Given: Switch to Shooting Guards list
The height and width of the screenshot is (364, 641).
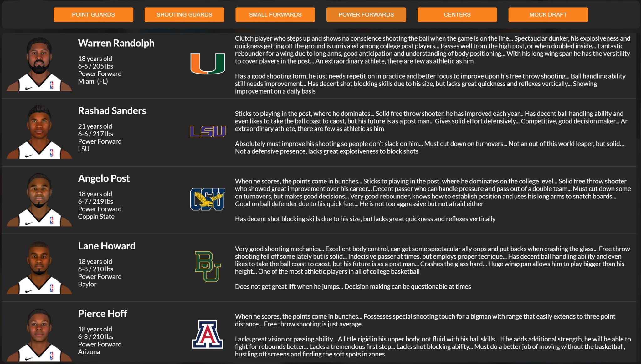Looking at the screenshot, I should point(184,15).
